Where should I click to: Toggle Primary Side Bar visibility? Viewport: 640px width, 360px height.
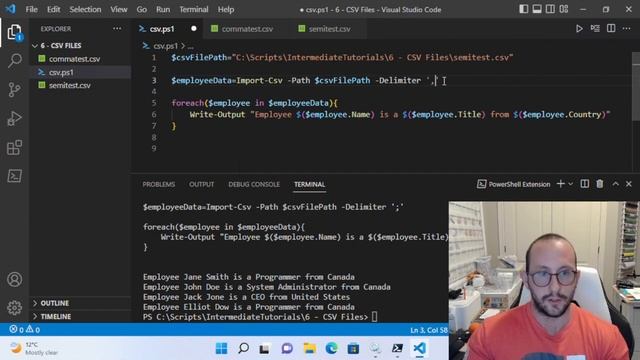pos(523,9)
